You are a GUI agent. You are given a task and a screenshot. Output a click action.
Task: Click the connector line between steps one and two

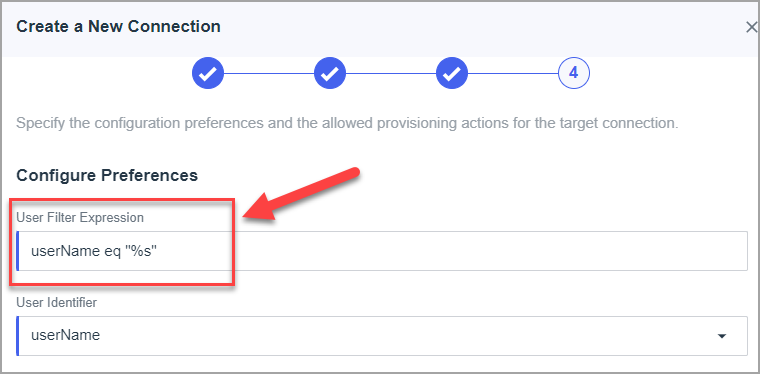269,74
